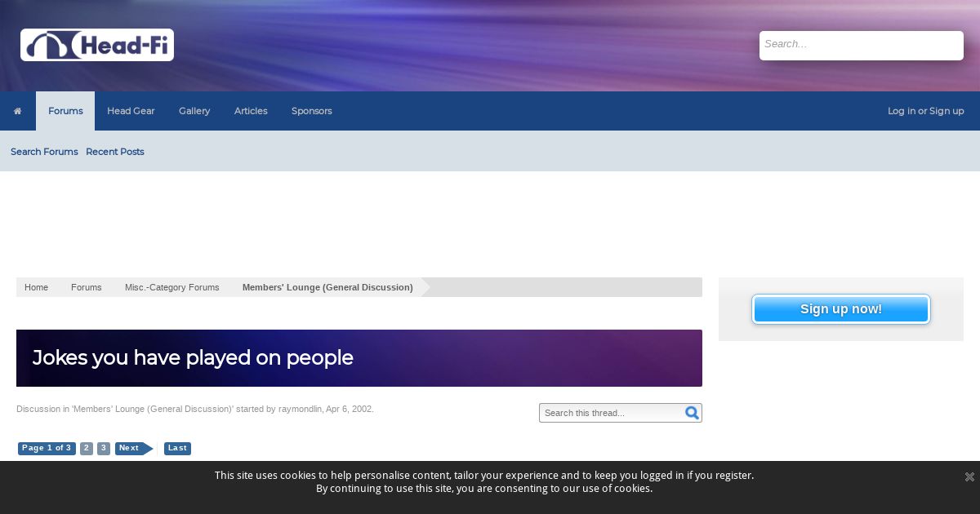The width and height of the screenshot is (980, 514).
Task: Go to page 3 of thread
Action: [x=104, y=448]
